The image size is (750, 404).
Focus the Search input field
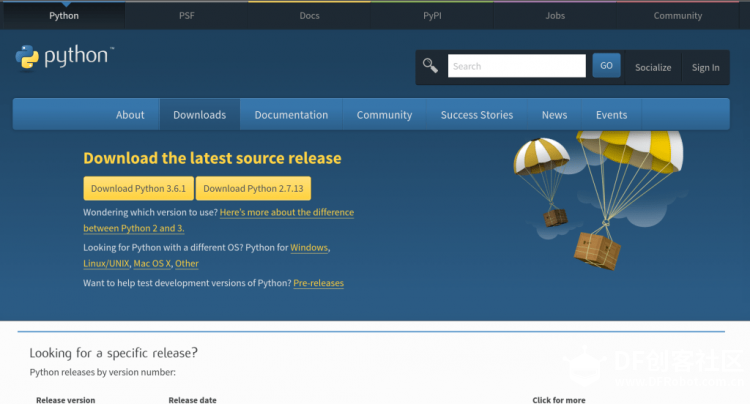[x=517, y=66]
